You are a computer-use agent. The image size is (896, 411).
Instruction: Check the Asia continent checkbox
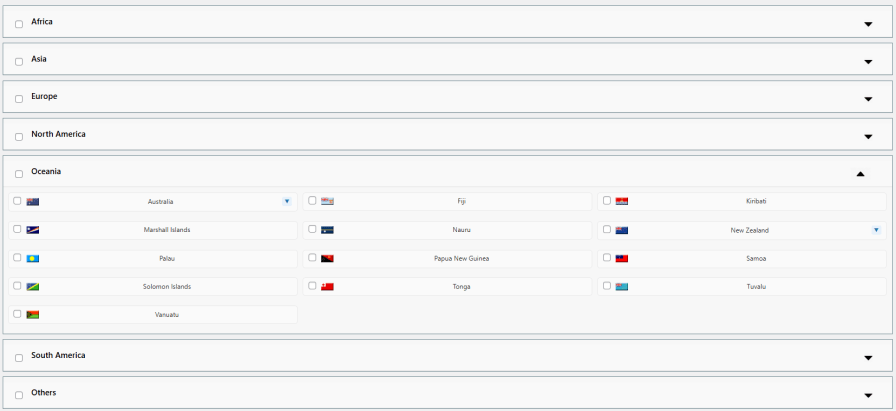[19, 62]
